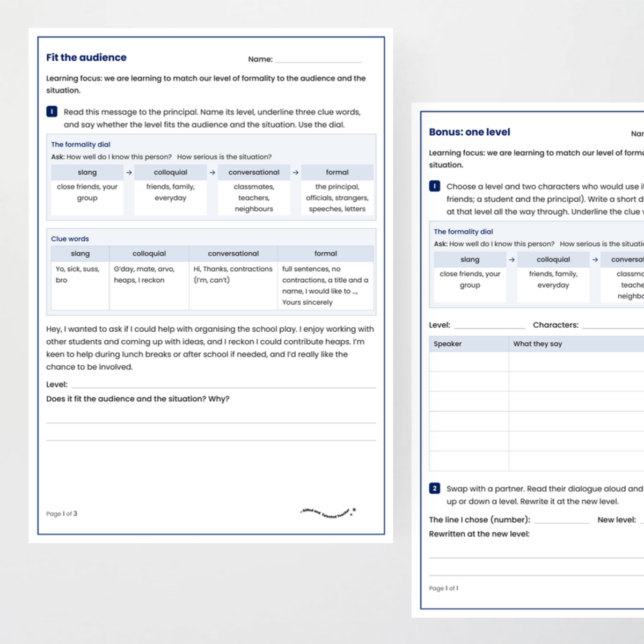Click the 'Clue words' heading

pyautogui.click(x=70, y=239)
